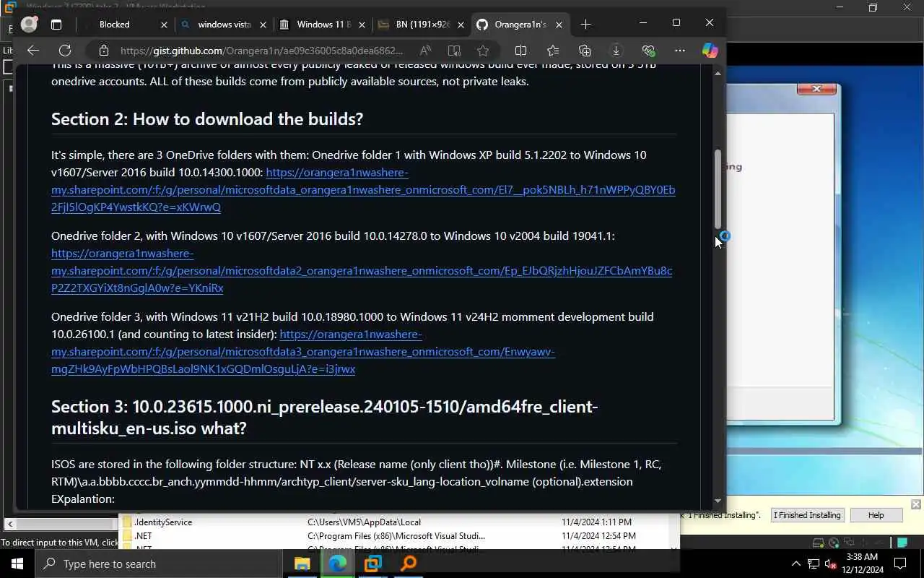Screen dimensions: 924x578
Task: Open Browser essentials heart icon
Action: click(x=648, y=51)
